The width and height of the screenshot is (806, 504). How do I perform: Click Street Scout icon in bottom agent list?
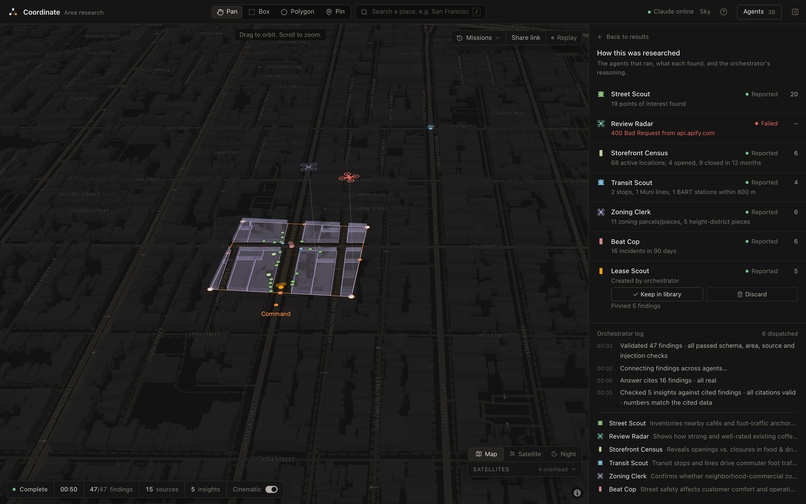[x=600, y=423]
